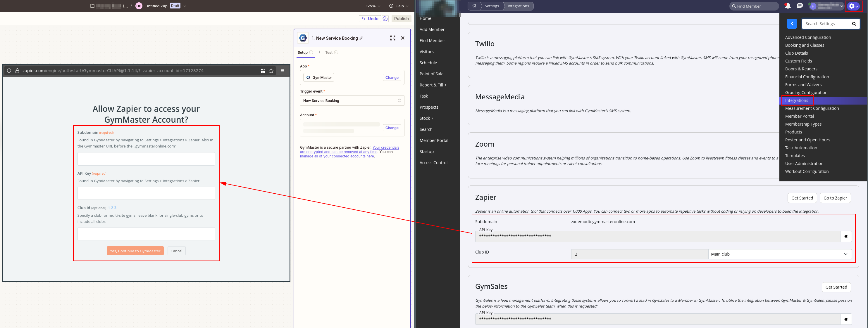Viewport: 868px width, 328px height.
Task: Reveal GymSales API Key with eye icon
Action: click(846, 319)
